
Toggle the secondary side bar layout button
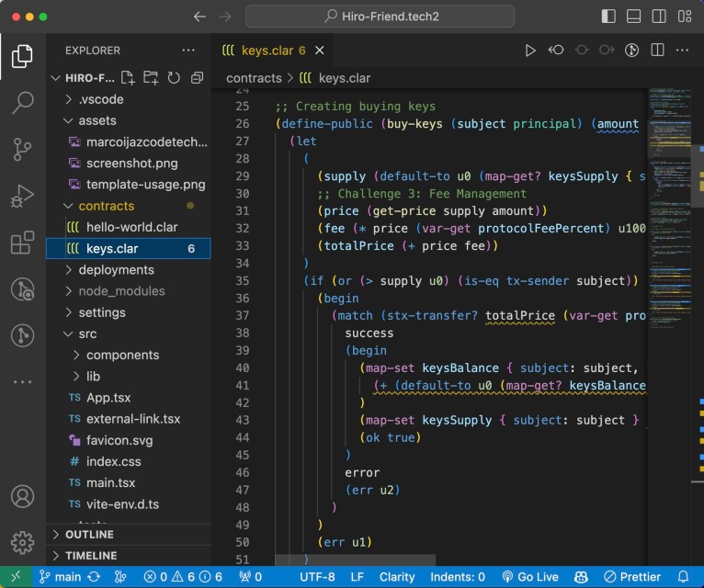click(x=658, y=17)
